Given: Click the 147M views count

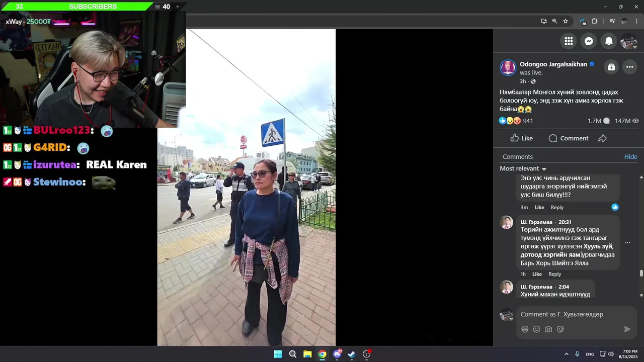Looking at the screenshot, I should point(626,121).
